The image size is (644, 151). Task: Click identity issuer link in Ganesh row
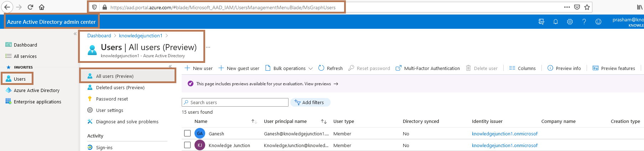(505, 134)
